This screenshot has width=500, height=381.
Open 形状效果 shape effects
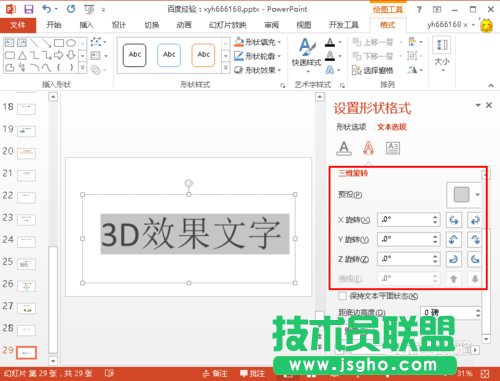(x=257, y=70)
